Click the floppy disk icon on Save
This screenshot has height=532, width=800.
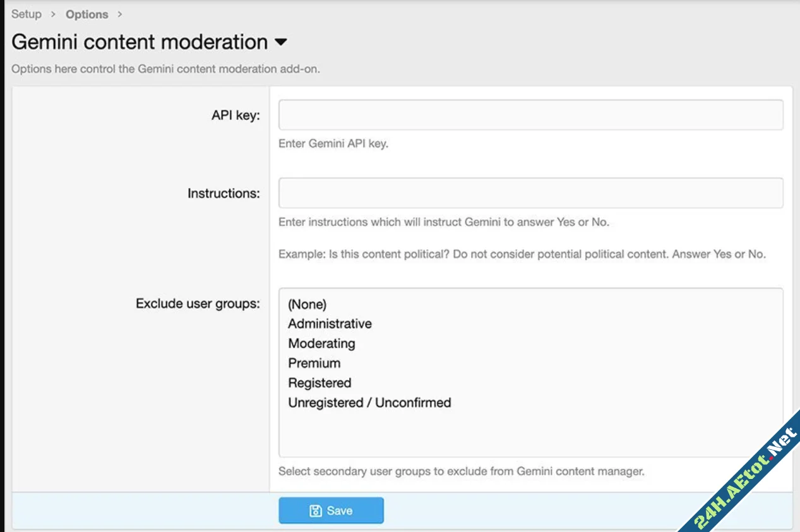316,511
